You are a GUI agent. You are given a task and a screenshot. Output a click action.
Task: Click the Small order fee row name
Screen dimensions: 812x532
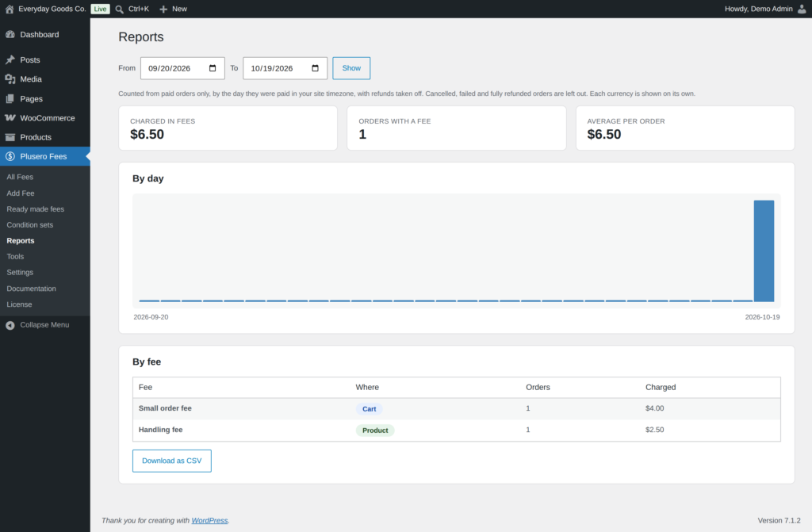(x=165, y=408)
